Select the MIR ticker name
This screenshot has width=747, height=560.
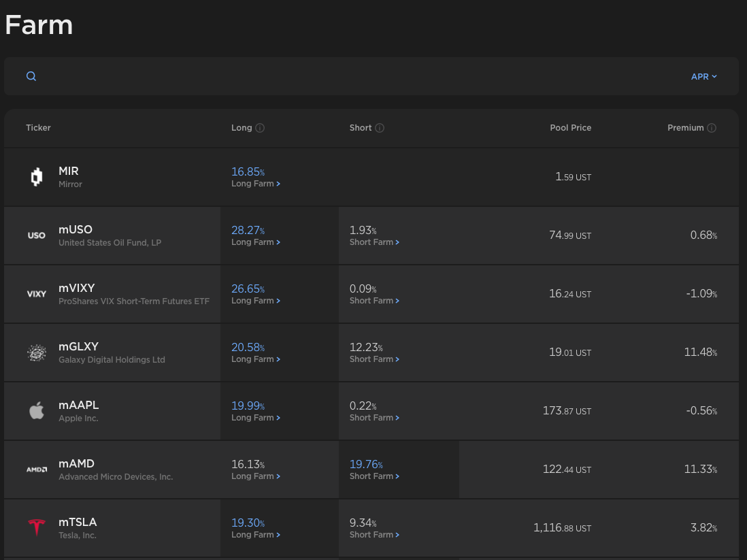point(69,171)
